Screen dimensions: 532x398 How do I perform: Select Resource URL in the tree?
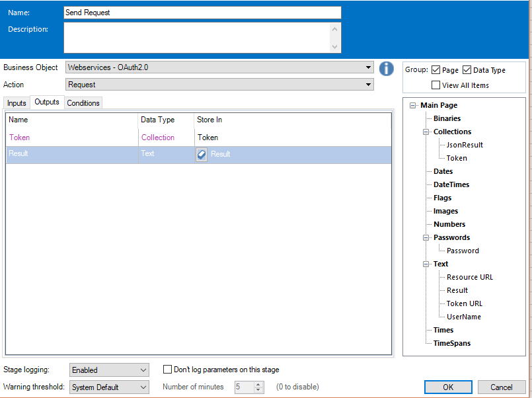click(470, 277)
